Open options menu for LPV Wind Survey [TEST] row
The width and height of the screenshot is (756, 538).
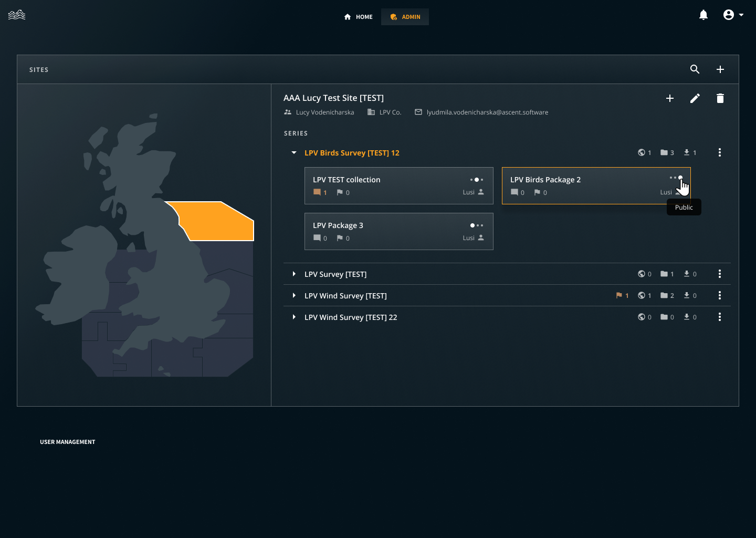[720, 295]
